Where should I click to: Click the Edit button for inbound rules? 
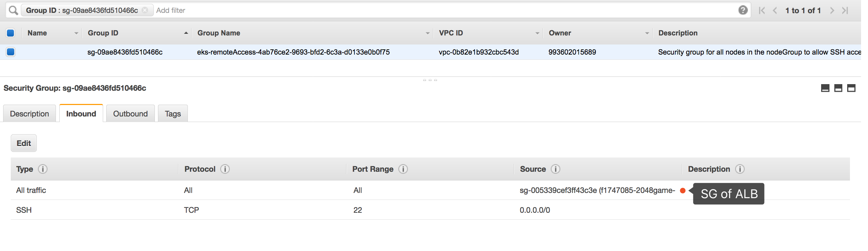click(x=24, y=143)
